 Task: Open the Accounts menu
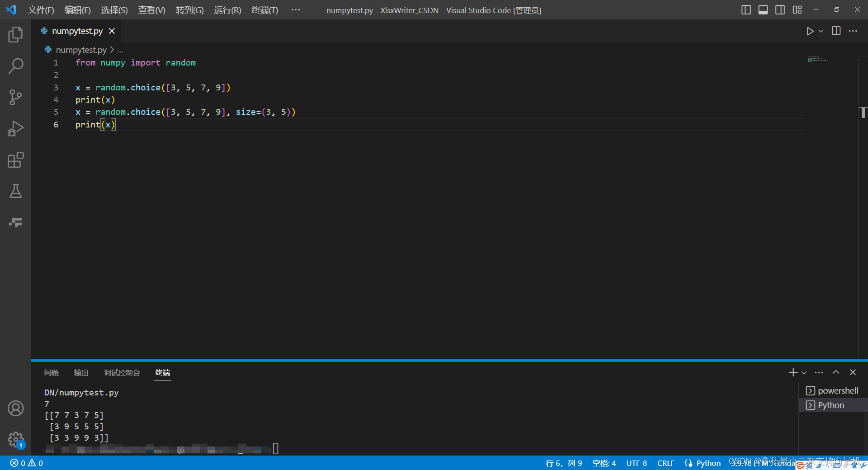coord(15,409)
